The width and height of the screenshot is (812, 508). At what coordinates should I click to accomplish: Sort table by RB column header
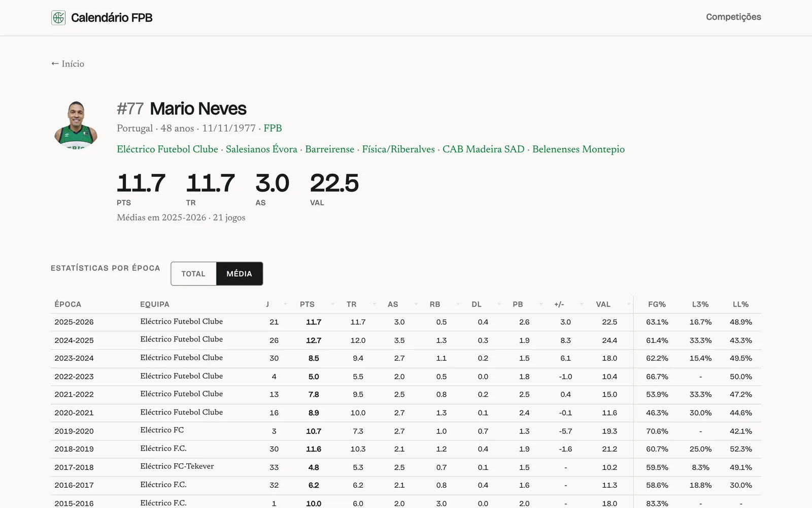click(442, 304)
